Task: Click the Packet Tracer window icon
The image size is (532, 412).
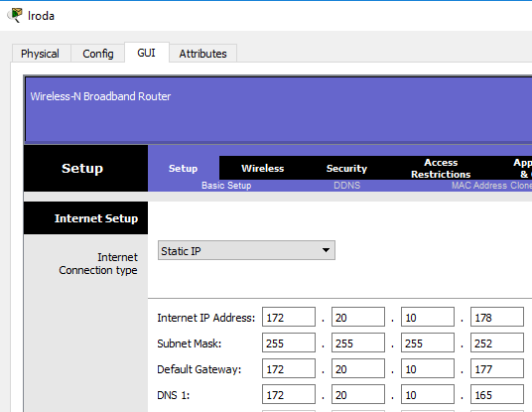Action: click(x=15, y=16)
